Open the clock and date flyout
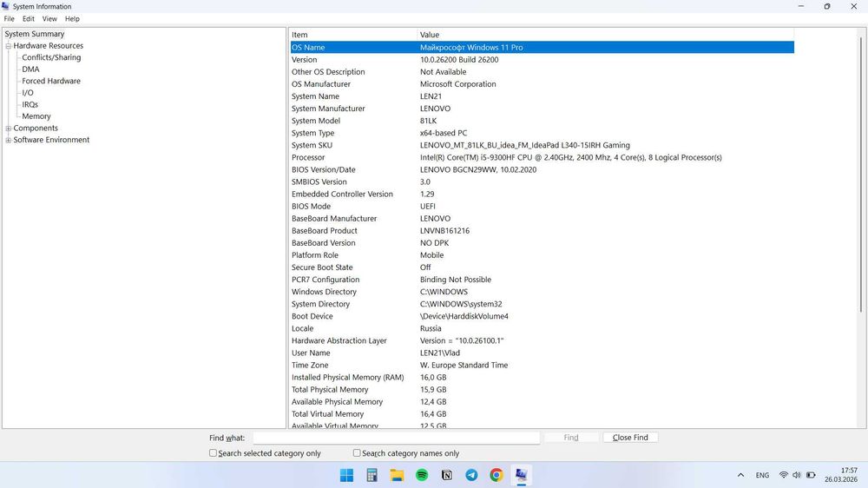The width and height of the screenshot is (868, 488). coord(841,475)
